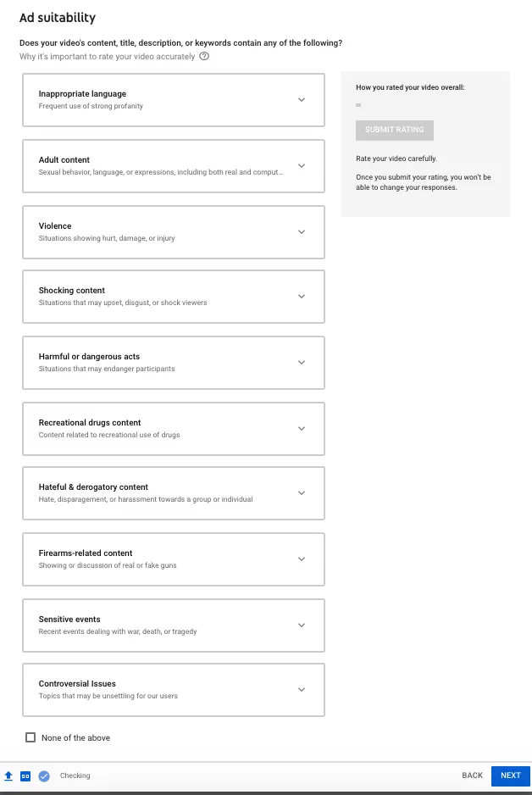The height and width of the screenshot is (795, 532).
Task: Expand the Violence category
Action: click(x=302, y=232)
